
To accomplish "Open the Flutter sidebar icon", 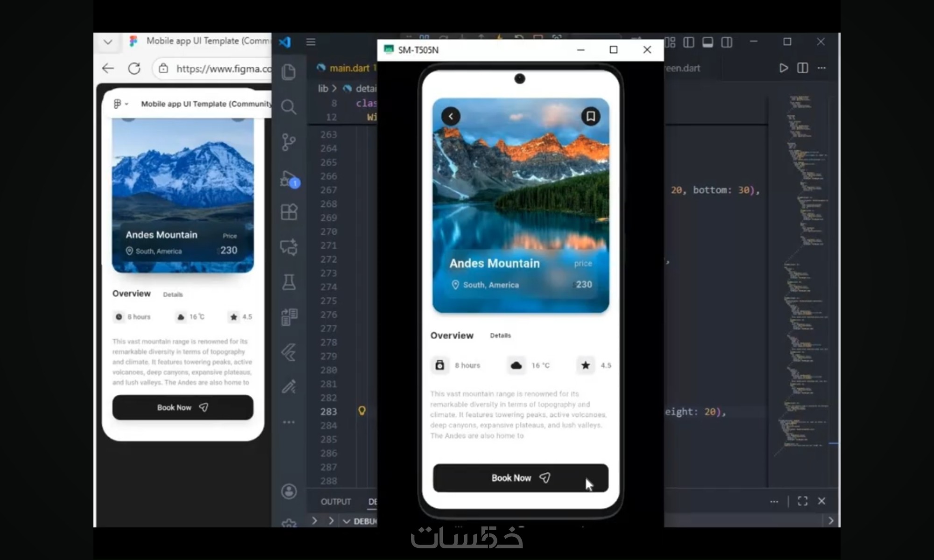I will tap(289, 352).
